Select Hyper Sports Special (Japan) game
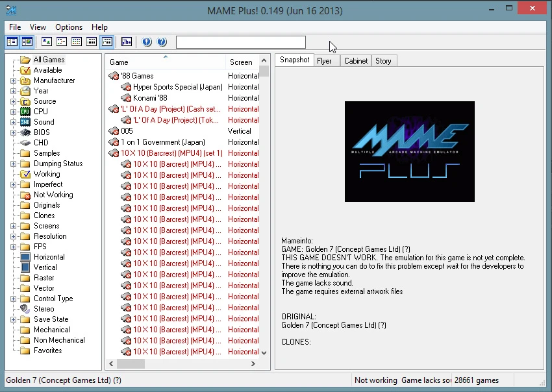The image size is (552, 392). [178, 87]
